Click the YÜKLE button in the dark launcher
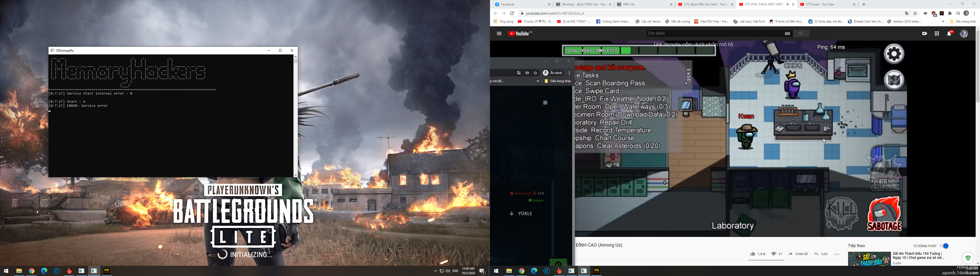980x276 pixels. (521, 213)
